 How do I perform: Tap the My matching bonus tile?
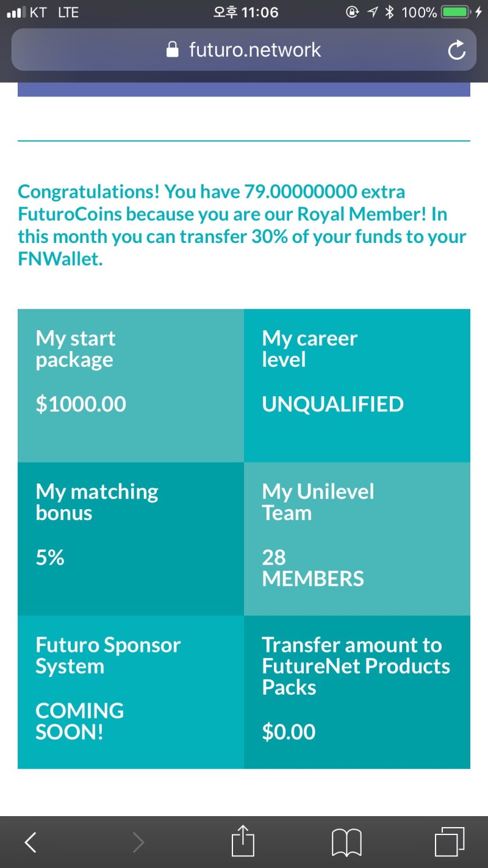coord(131,538)
